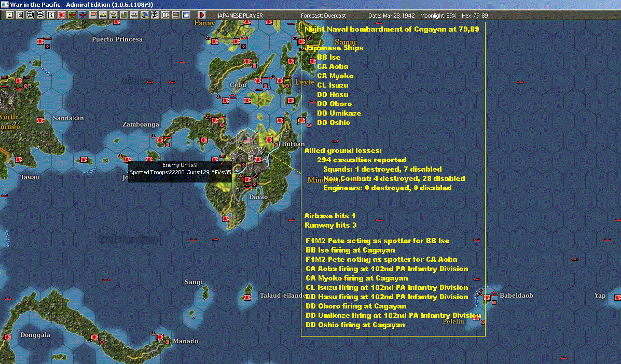This screenshot has height=364, width=621.
Task: Click the green factory-shaped toolbar icon
Action: (123, 15)
